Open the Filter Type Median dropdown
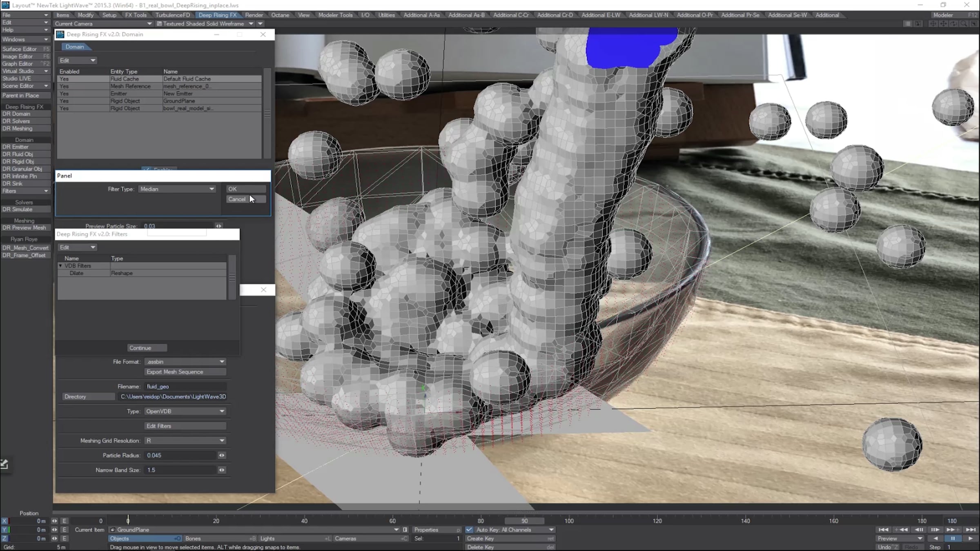 [177, 189]
